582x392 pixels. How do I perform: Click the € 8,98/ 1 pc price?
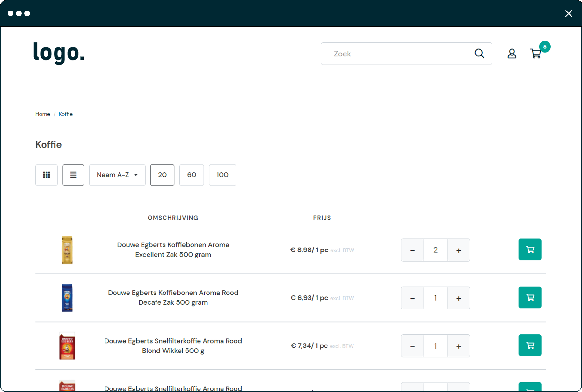coord(309,250)
